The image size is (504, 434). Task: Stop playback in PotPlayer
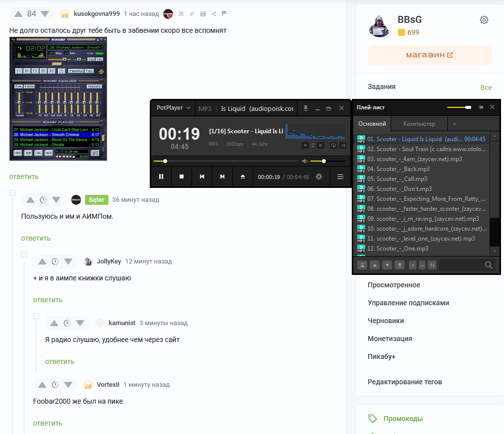(182, 176)
